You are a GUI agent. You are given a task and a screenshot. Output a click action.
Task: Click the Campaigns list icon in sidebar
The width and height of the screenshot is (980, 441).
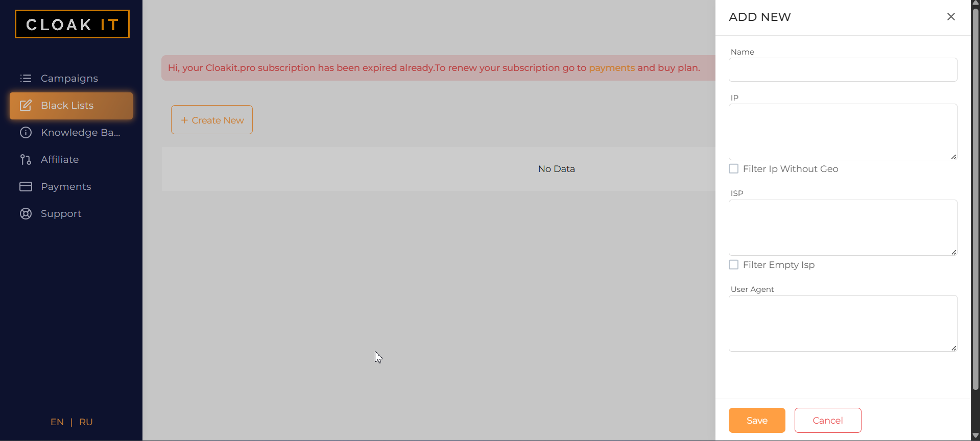(26, 78)
